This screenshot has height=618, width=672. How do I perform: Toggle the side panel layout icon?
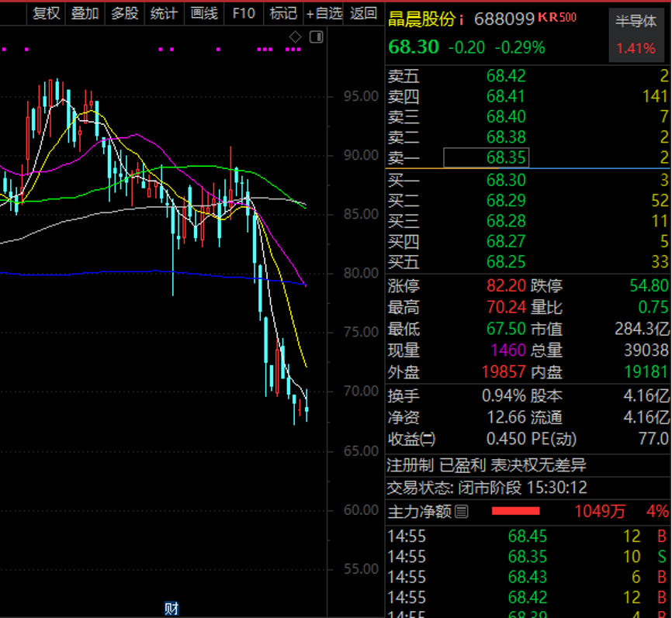(316, 37)
